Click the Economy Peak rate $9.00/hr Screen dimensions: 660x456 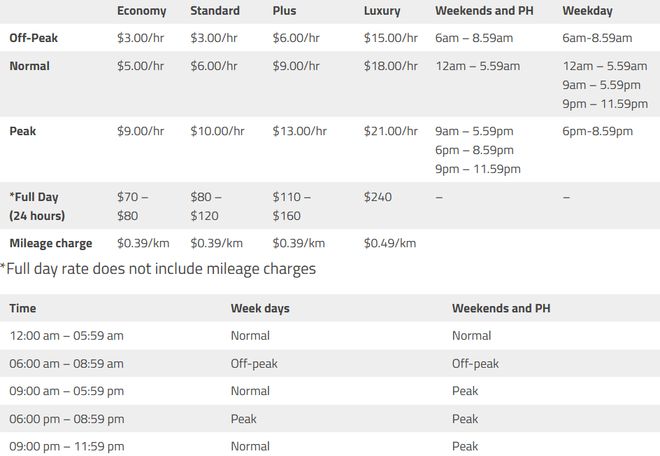pos(140,131)
